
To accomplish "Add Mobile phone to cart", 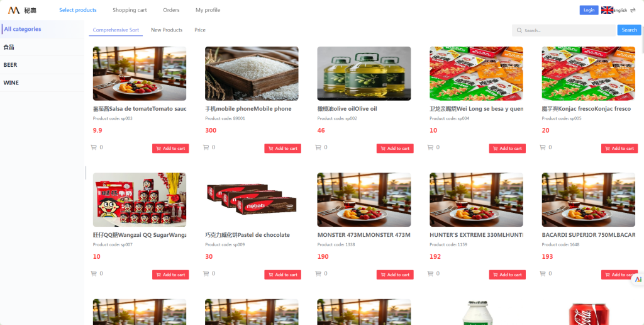I will [282, 149].
